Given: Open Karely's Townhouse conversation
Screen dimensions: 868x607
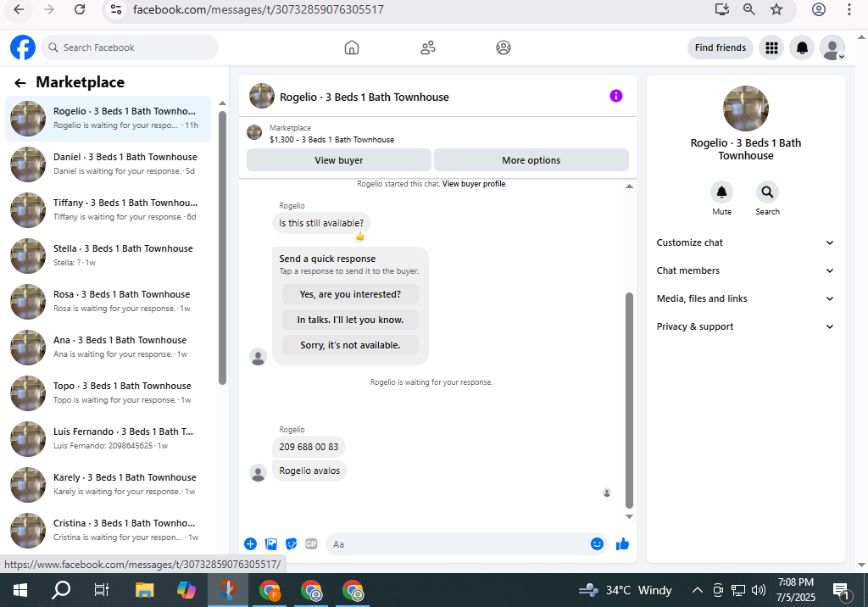Looking at the screenshot, I should point(108,485).
